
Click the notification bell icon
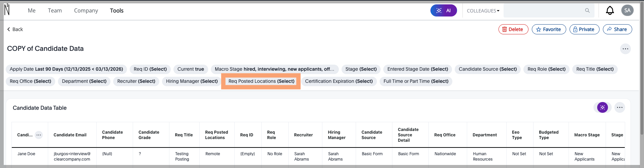(x=610, y=11)
